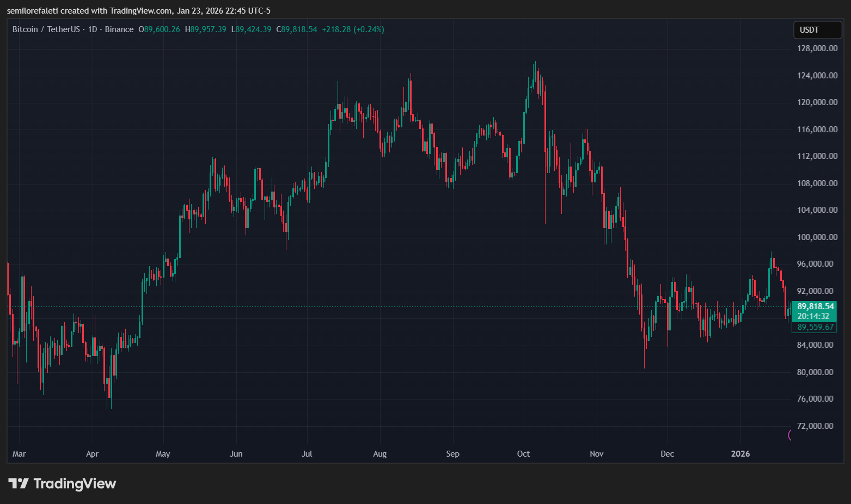Image resolution: width=851 pixels, height=504 pixels.
Task: Click the countdown timer 20:14:32
Action: pyautogui.click(x=815, y=315)
